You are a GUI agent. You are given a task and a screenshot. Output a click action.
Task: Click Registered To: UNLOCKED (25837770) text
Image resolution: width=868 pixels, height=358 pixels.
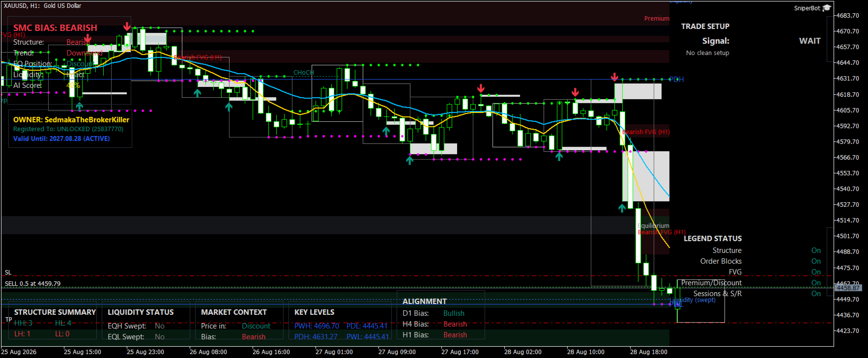click(68, 129)
